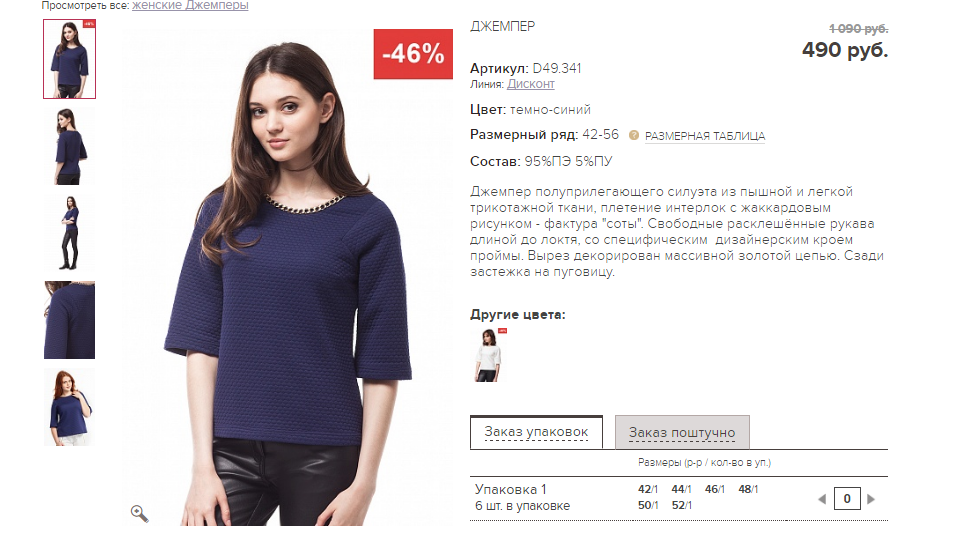This screenshot has width=974, height=542.
Task: Select the fabric close-up thumbnail
Action: tap(70, 320)
